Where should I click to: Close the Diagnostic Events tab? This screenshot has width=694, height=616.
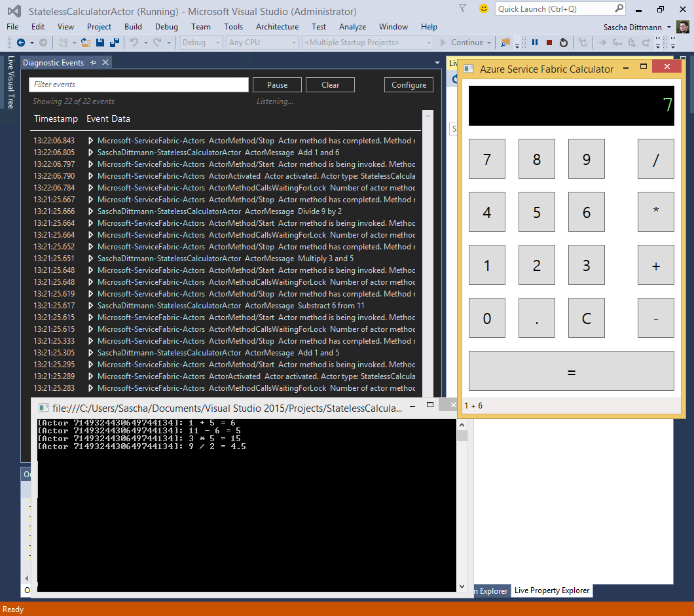105,62
